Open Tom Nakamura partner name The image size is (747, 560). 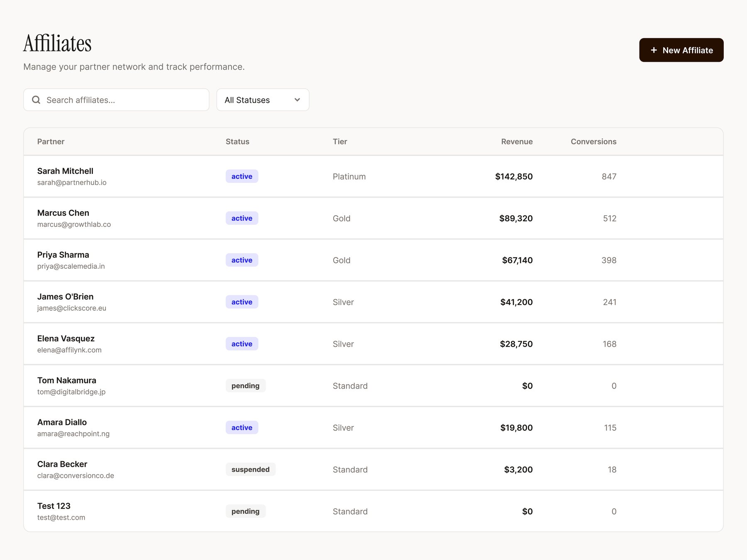pos(66,380)
